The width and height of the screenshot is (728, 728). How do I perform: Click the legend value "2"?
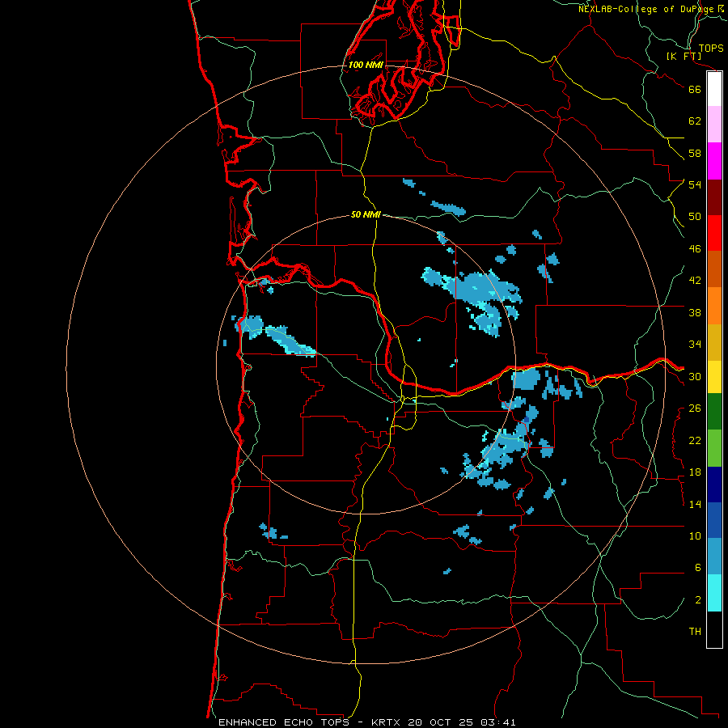click(698, 600)
